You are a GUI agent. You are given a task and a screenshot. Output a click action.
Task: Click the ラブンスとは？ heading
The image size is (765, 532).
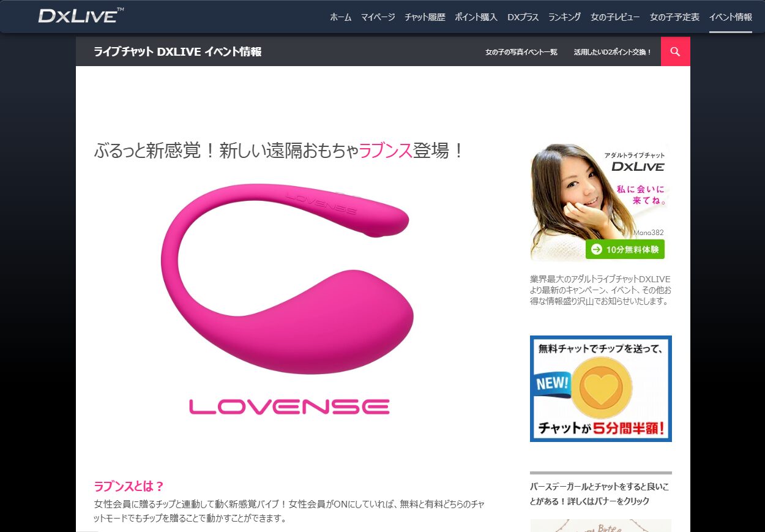coord(129,487)
